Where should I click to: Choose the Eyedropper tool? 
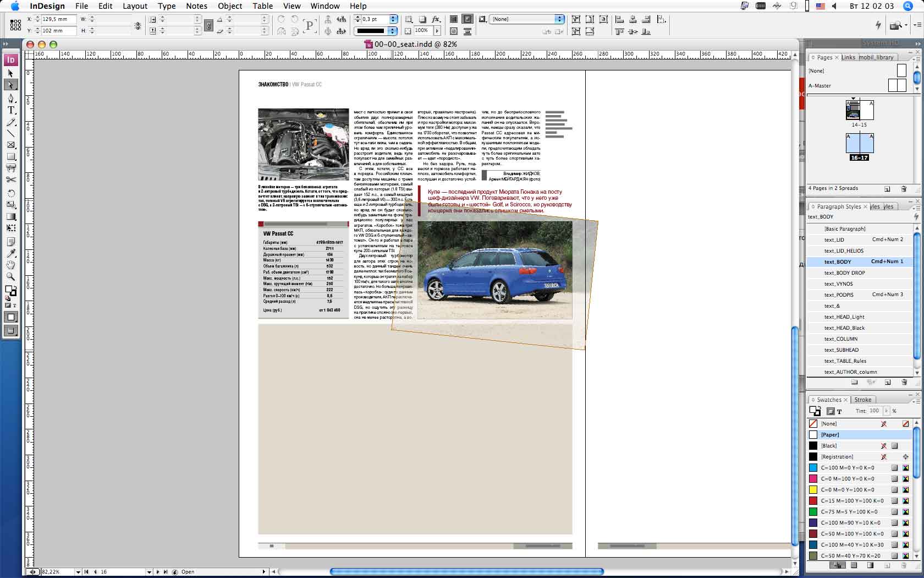coord(10,253)
